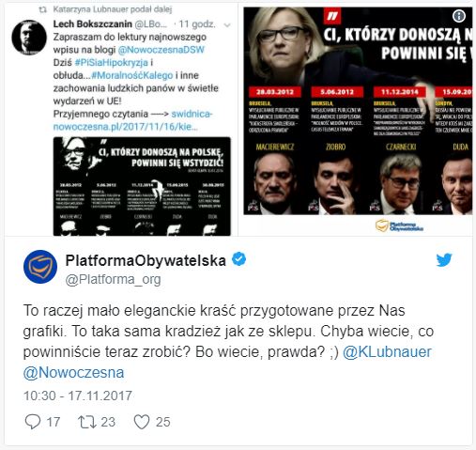Like the tweet with the heart icon
Viewport: 476px width, 450px height.
(142, 422)
